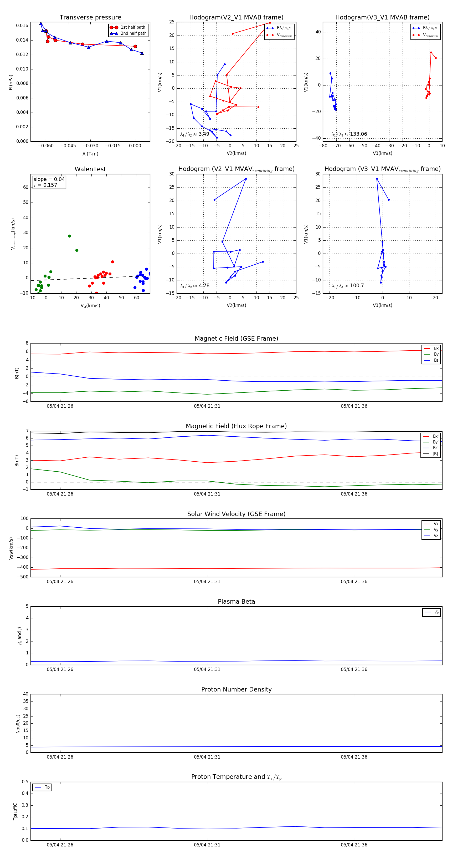
Task: Select the "r = 0.157" annotation text
Action: [x=45, y=185]
